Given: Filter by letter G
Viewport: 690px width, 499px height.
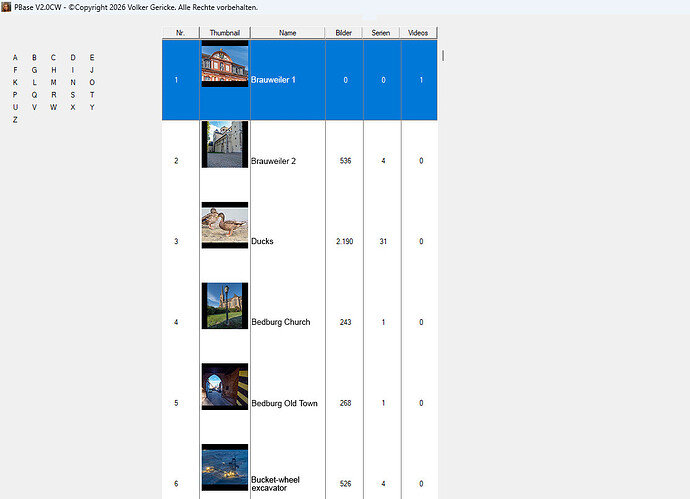Looking at the screenshot, I should [34, 70].
